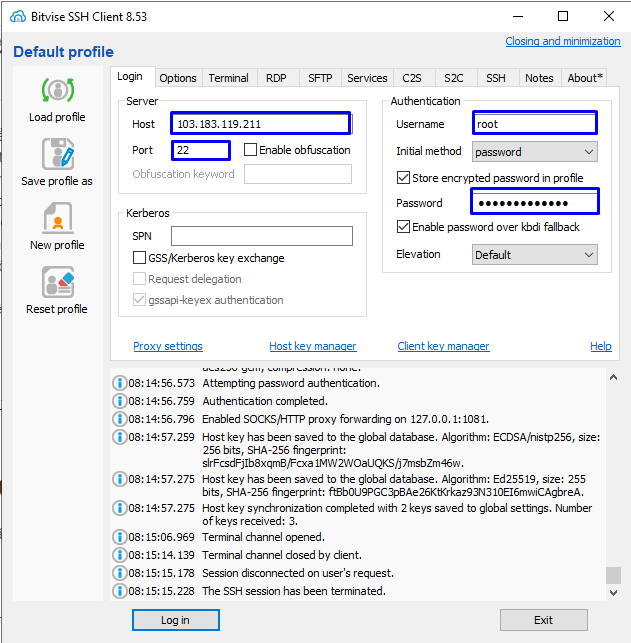This screenshot has width=631, height=643.
Task: Click the log panel vertical scrollbar
Action: click(x=613, y=480)
